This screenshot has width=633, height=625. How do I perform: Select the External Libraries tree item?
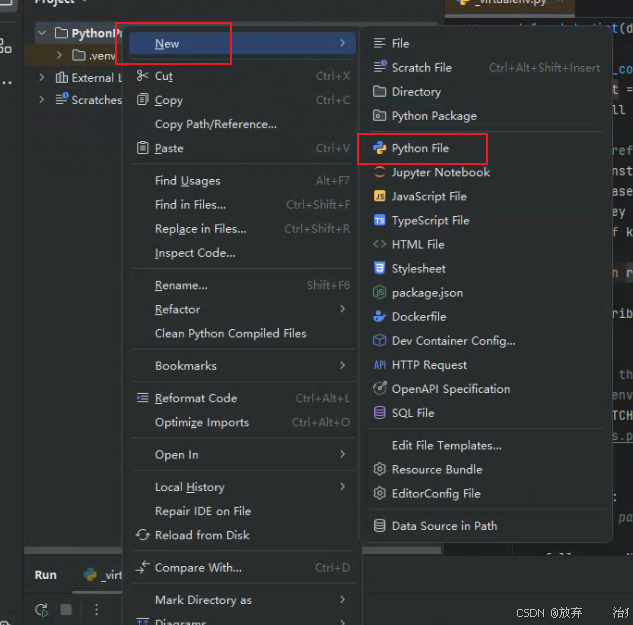(88, 77)
